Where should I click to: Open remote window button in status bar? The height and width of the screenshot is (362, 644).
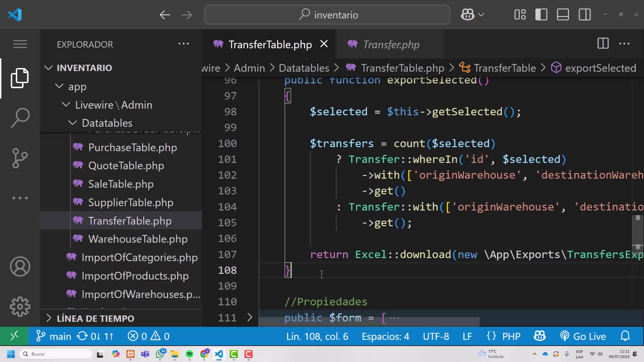point(14,336)
